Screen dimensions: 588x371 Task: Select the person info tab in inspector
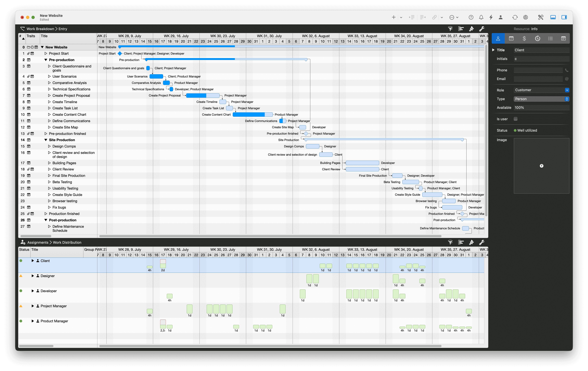point(498,38)
